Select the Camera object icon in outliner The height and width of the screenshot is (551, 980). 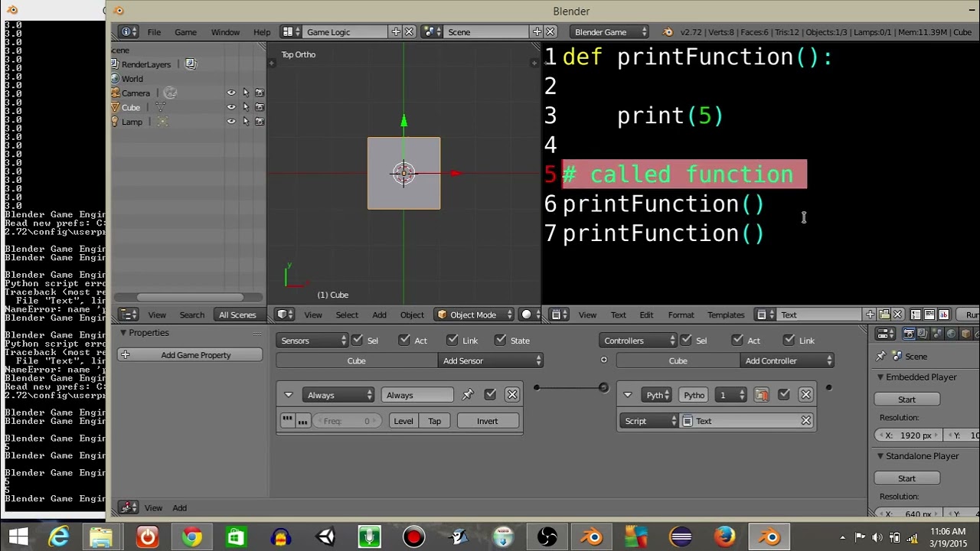116,93
